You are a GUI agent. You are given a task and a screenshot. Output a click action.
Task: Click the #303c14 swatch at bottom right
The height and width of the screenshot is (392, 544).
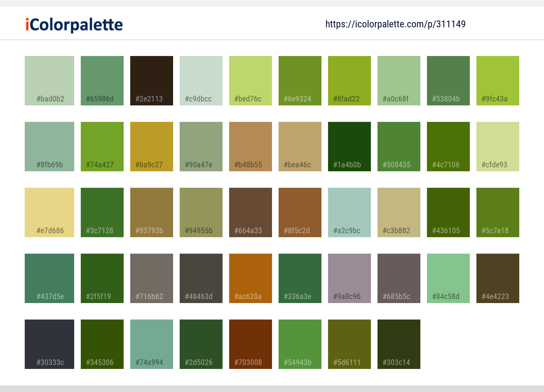399,344
